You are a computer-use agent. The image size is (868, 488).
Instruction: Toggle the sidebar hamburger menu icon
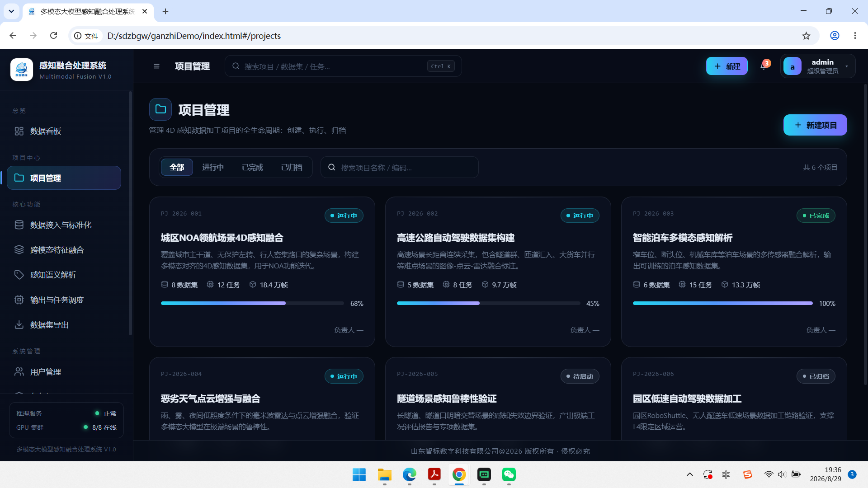(x=156, y=66)
